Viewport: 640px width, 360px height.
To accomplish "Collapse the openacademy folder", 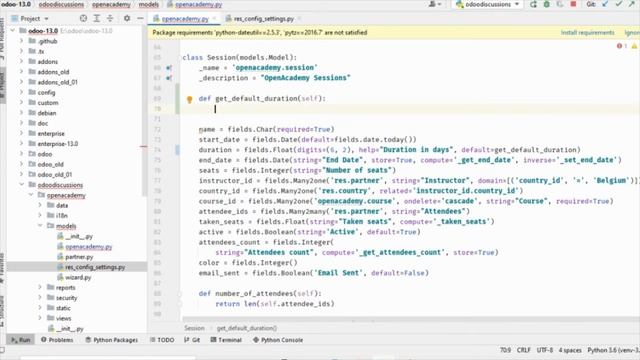I will click(x=31, y=195).
